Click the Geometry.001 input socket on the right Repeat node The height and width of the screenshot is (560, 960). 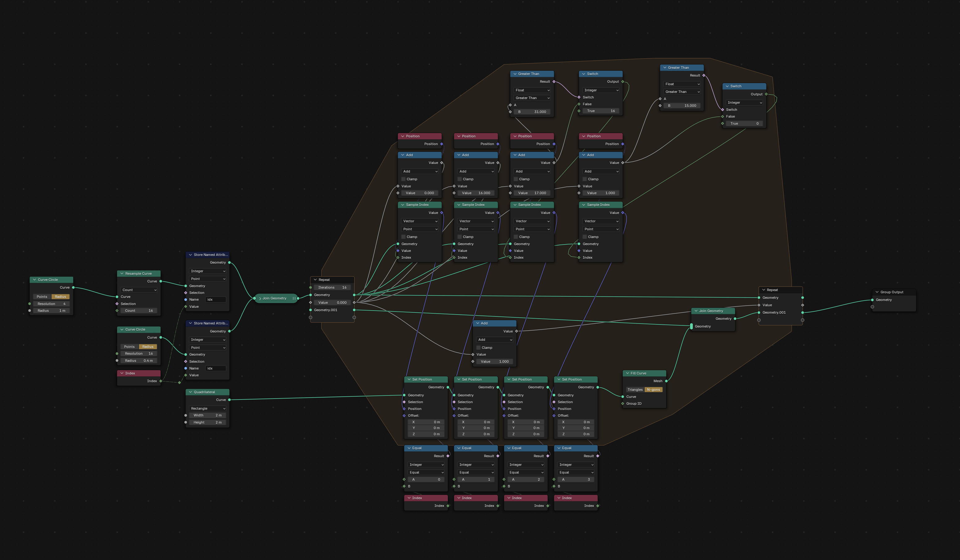(x=759, y=312)
